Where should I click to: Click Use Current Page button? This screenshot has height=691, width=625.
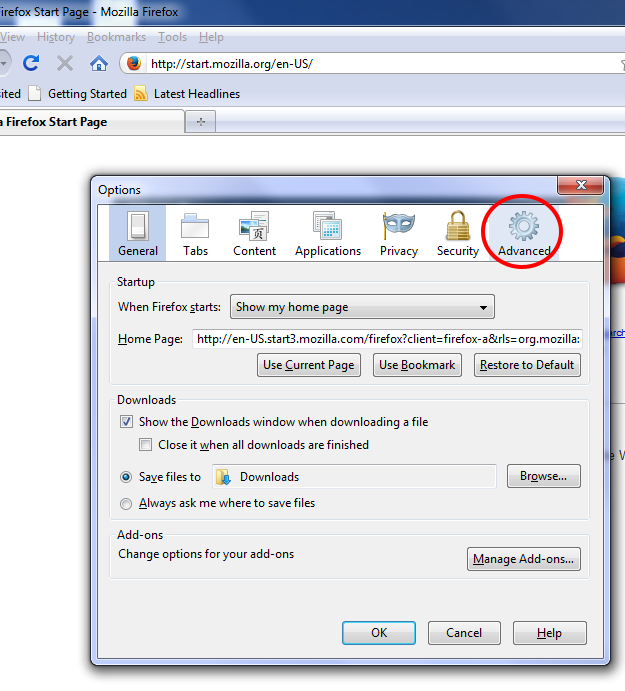(309, 365)
